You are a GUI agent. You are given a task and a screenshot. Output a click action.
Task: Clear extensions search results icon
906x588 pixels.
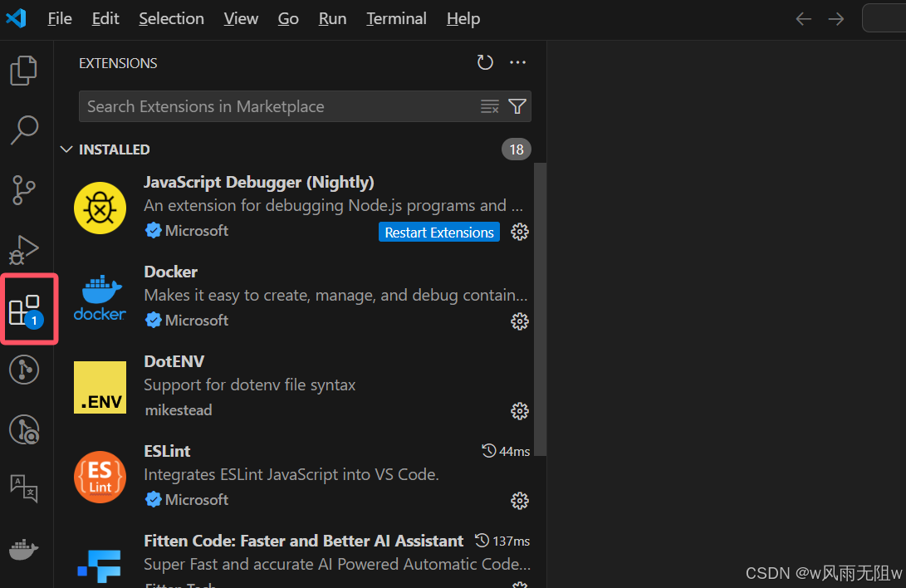pyautogui.click(x=489, y=106)
